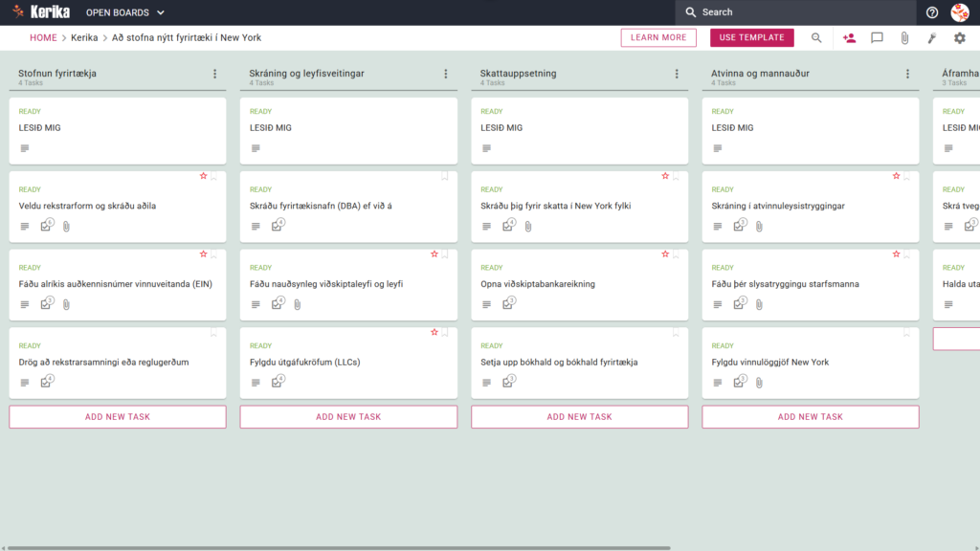This screenshot has height=551, width=980.
Task: Toggle star on Veldu rekstrarform og skráðu aðila
Action: pyautogui.click(x=203, y=176)
